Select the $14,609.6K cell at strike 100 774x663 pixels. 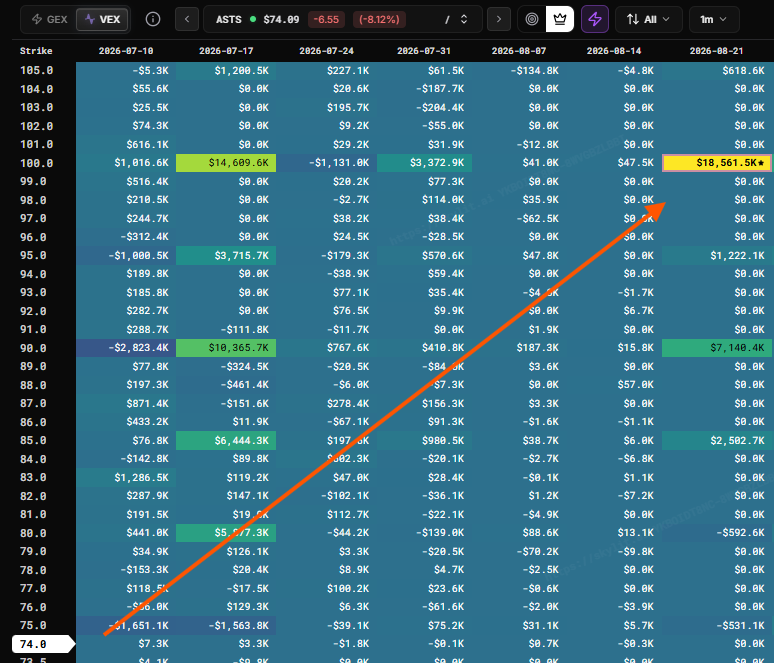click(x=226, y=163)
